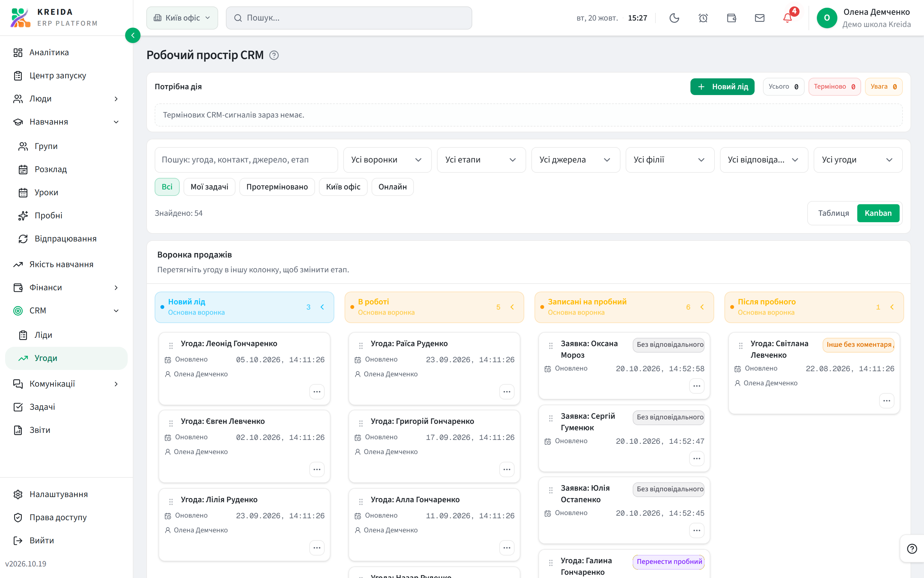
Task: Open the wallet icon in header
Action: tap(731, 18)
